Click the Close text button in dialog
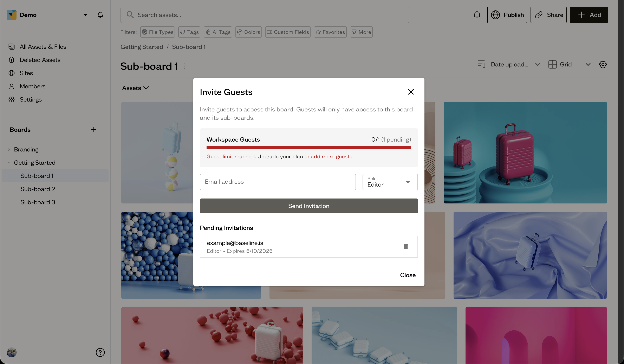This screenshot has width=624, height=364. (x=408, y=275)
